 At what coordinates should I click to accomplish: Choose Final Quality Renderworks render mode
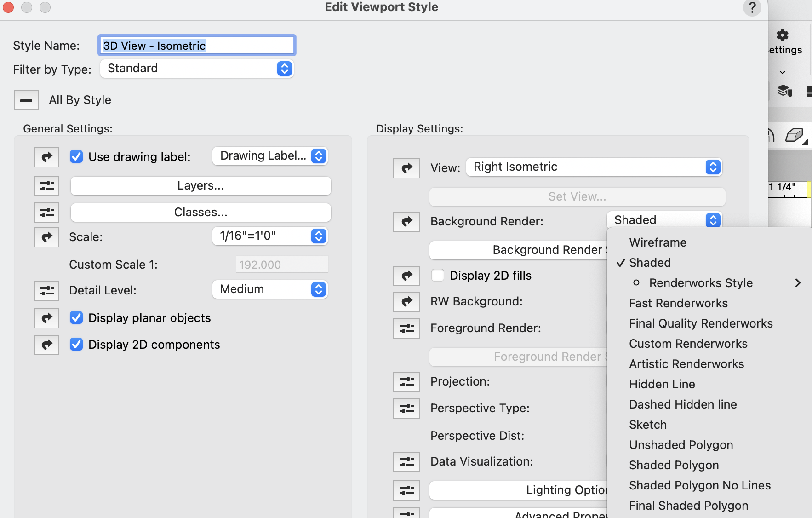tap(700, 323)
